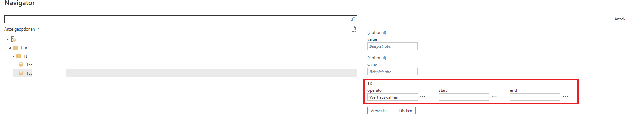Open the ellipsis next to end
Viewport: 644px width, 137px height.
(x=565, y=97)
